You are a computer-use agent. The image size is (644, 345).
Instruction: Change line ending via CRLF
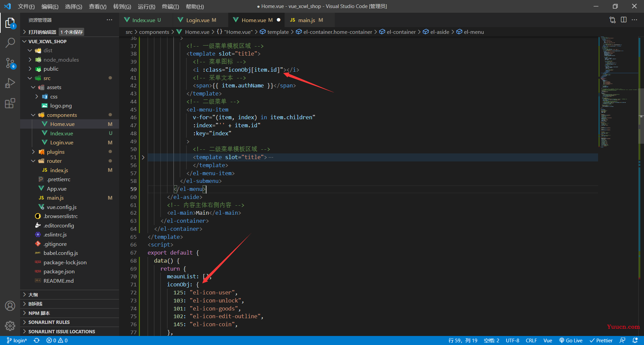tap(531, 340)
